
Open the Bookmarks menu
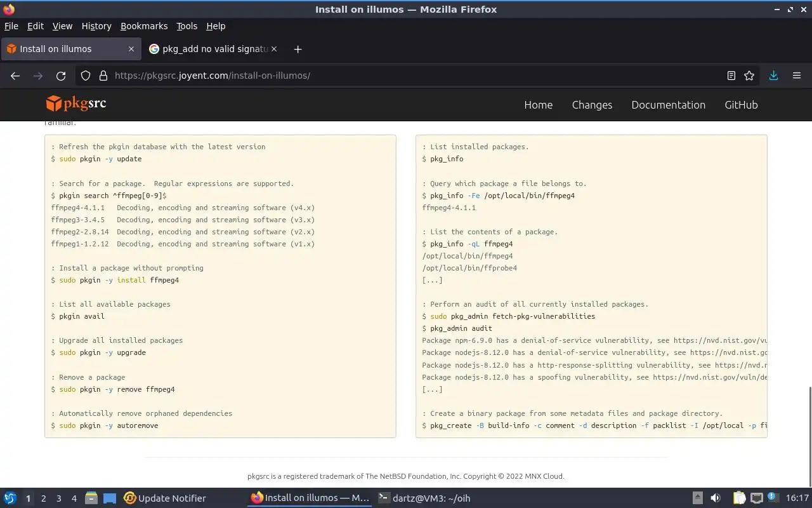click(x=144, y=26)
